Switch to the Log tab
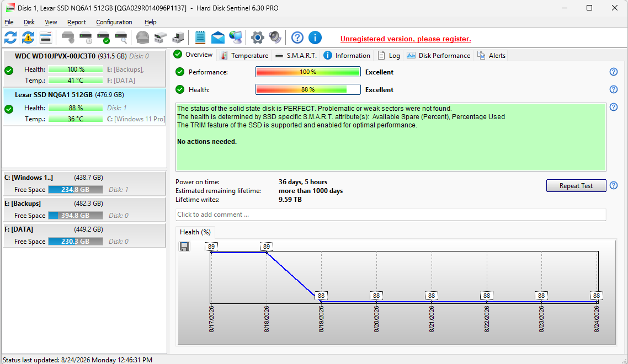628x364 pixels. [389, 55]
